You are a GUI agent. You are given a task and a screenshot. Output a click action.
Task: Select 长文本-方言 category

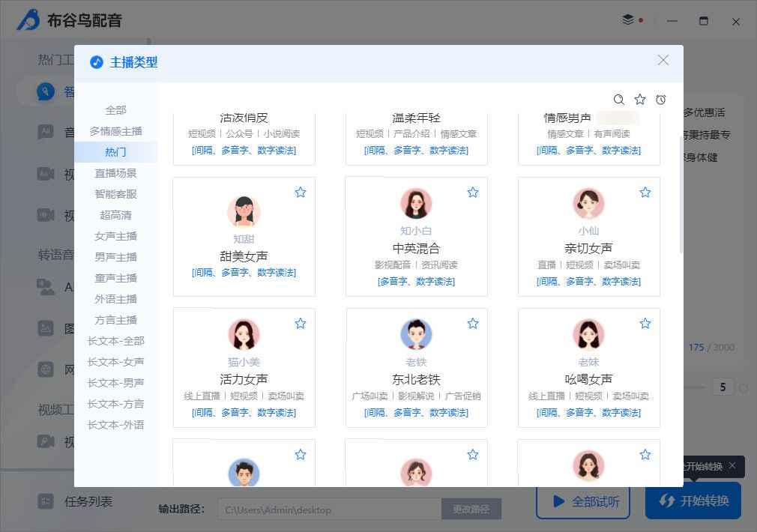click(116, 404)
